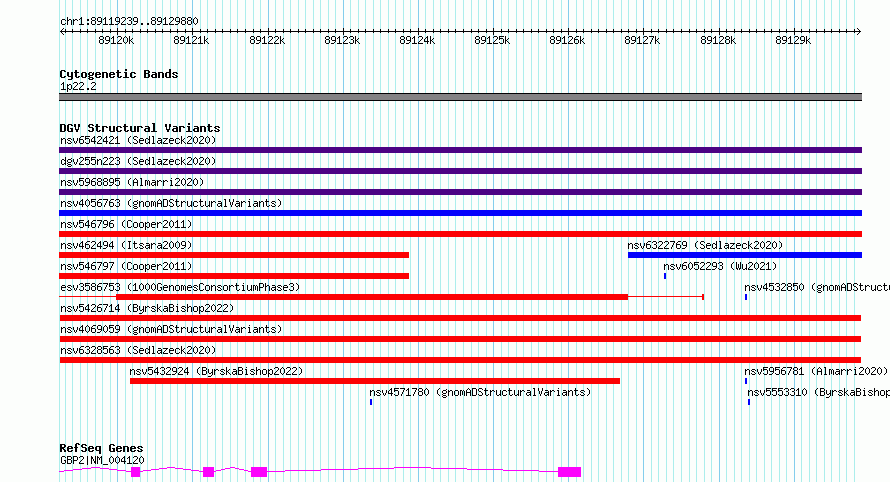Click the purple bar for nsv6542421
The height and width of the screenshot is (482, 890).
click(x=460, y=150)
